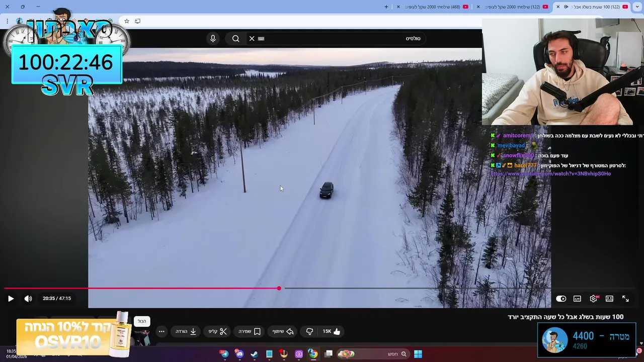Save the video with שמירה button
Image resolution: width=644 pixels, height=362 pixels.
250,331
